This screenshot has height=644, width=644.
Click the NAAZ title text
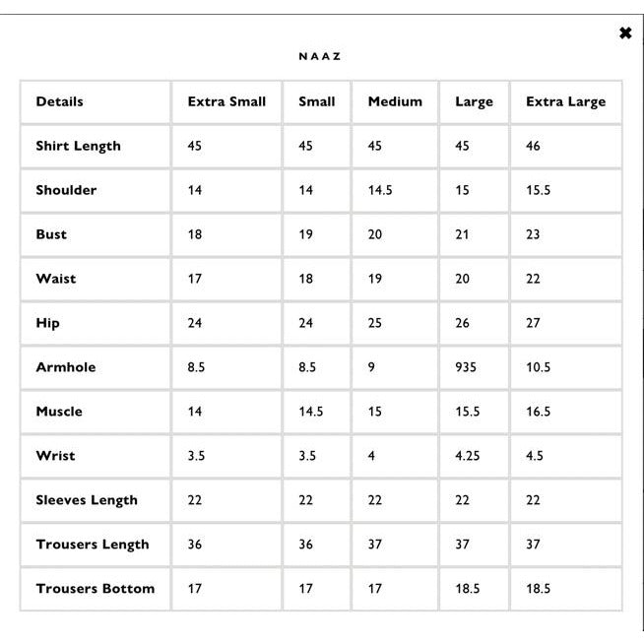[320, 56]
